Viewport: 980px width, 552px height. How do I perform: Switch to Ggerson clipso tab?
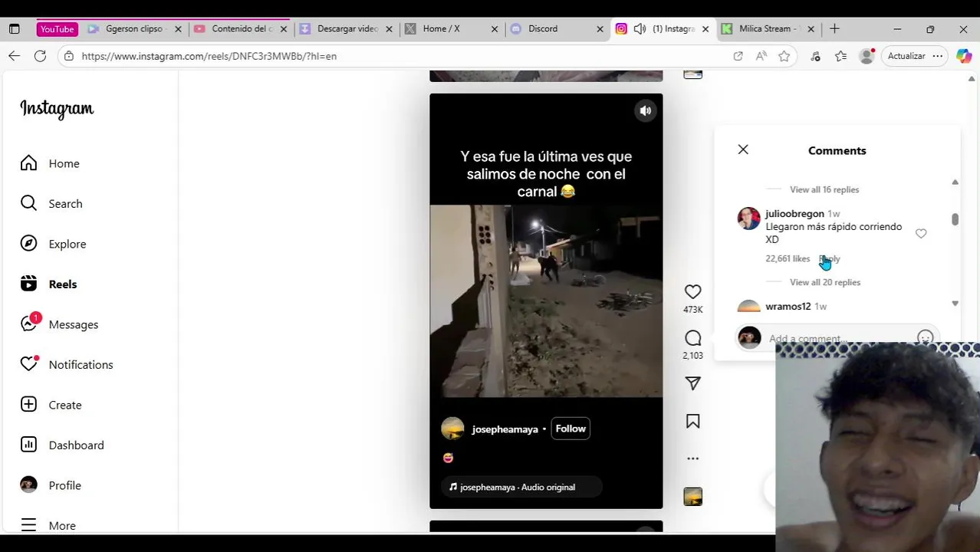coord(133,28)
